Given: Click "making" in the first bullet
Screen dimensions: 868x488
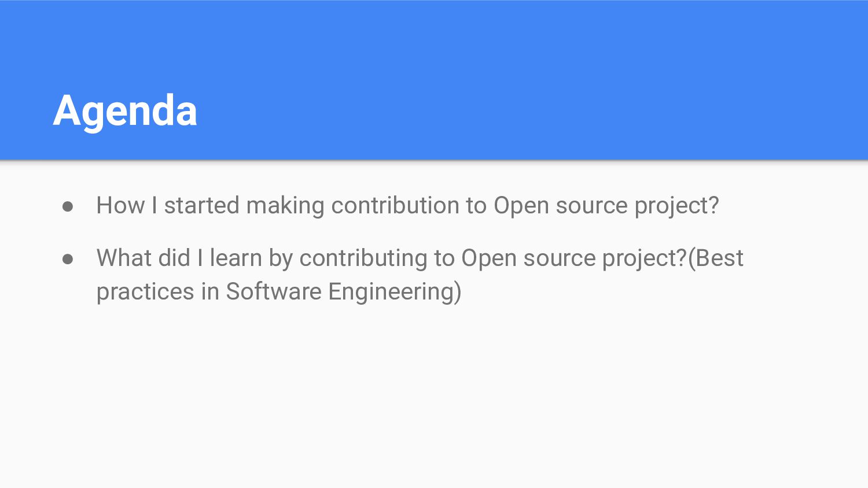Looking at the screenshot, I should point(285,206).
